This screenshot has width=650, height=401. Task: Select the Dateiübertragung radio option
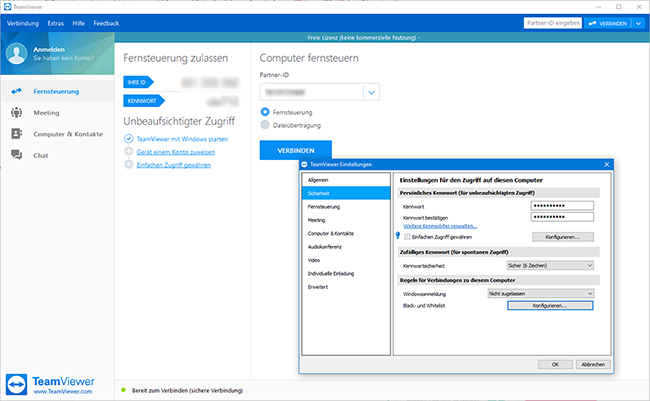[265, 125]
